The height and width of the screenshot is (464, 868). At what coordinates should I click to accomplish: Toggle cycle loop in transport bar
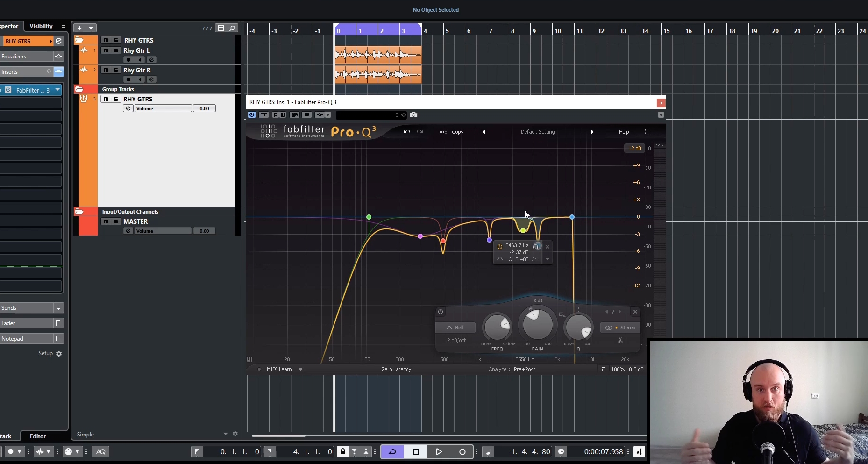coord(392,451)
